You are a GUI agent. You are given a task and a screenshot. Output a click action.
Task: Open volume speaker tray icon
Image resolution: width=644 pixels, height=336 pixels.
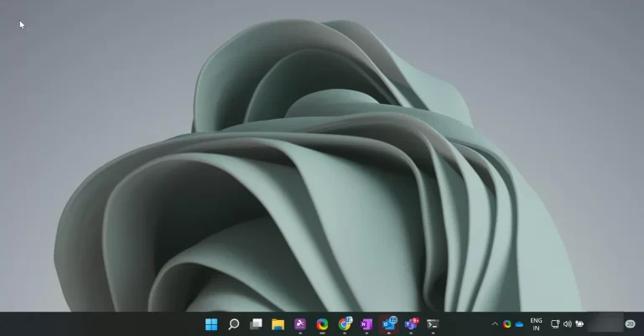[x=567, y=324]
